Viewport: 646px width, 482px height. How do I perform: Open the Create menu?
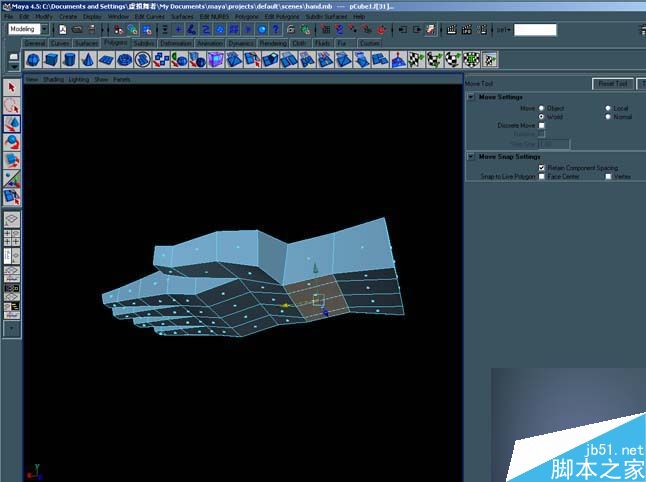click(68, 16)
